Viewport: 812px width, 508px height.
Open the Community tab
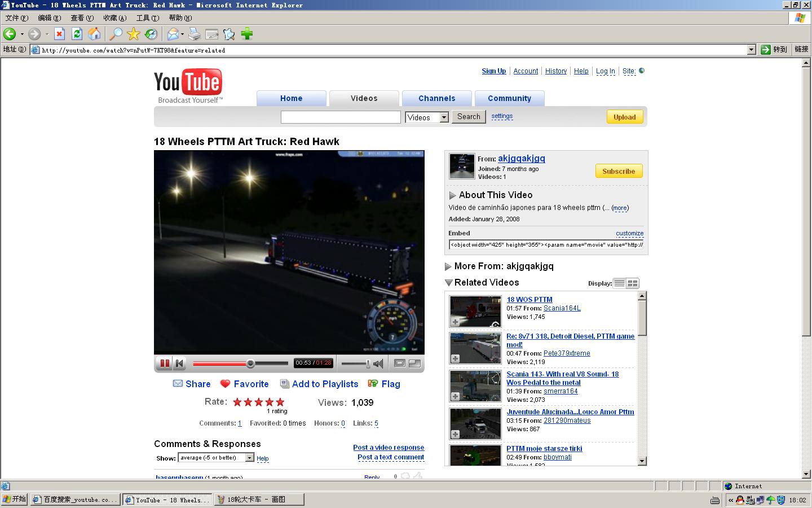coord(509,98)
